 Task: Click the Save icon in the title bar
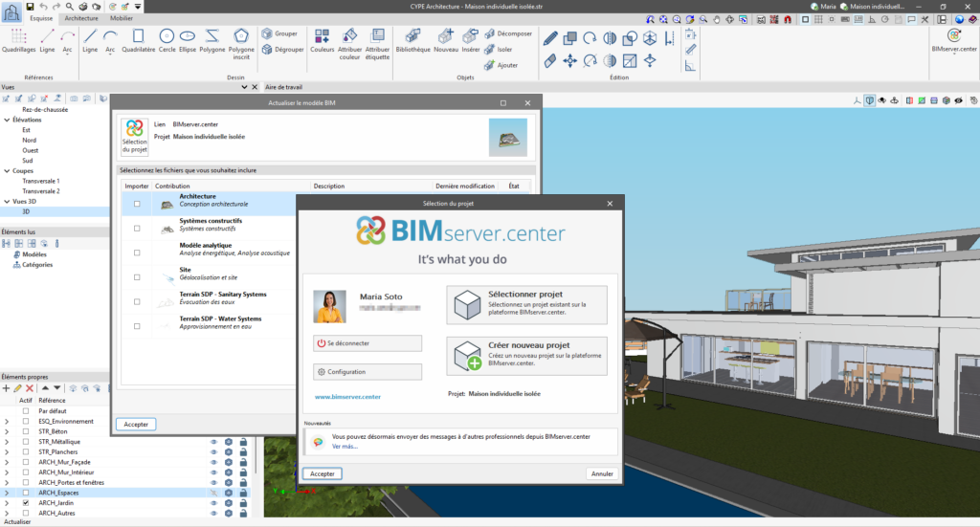point(30,7)
